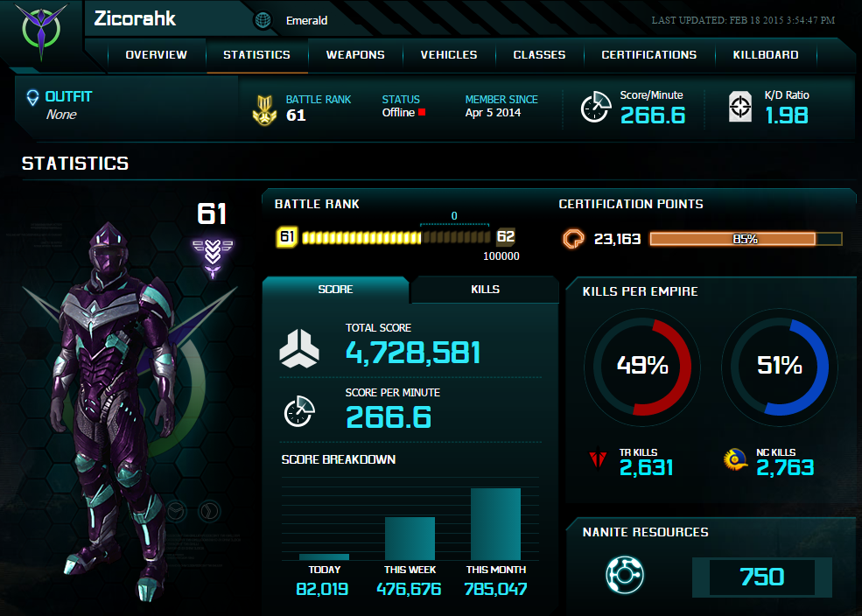The width and height of the screenshot is (862, 616).
Task: Click the Score Breakdown heading
Action: click(x=338, y=459)
